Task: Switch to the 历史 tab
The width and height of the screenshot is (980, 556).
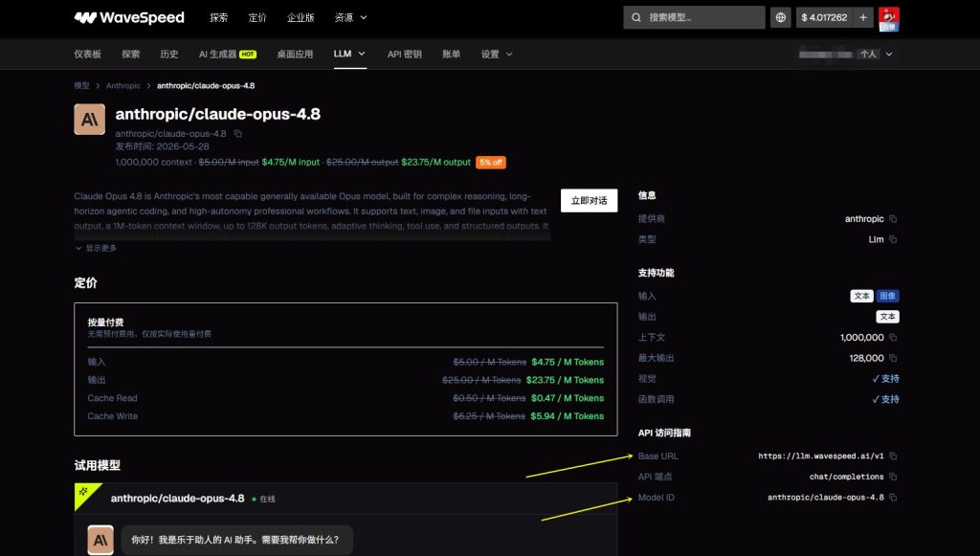Action: pyautogui.click(x=169, y=55)
